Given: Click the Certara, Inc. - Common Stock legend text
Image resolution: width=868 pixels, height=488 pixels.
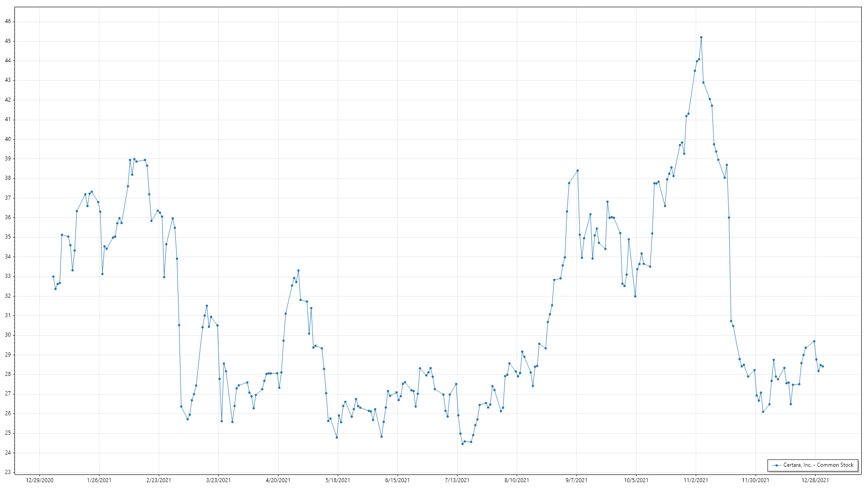Looking at the screenshot, I should [818, 465].
